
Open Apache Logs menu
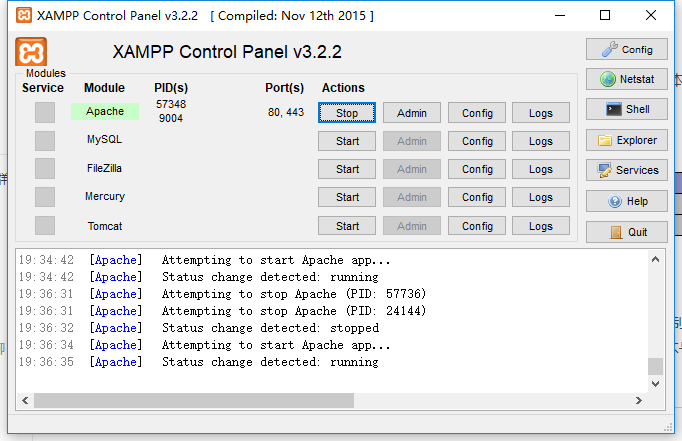[x=541, y=113]
